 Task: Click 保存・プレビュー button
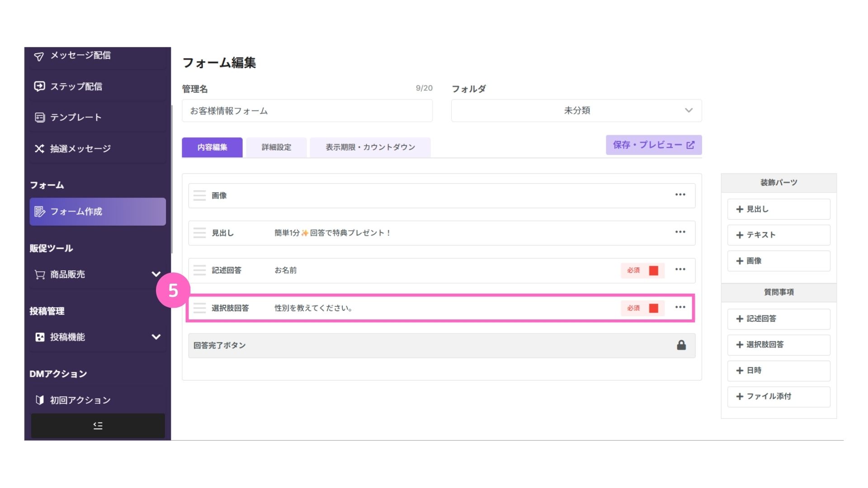point(654,145)
